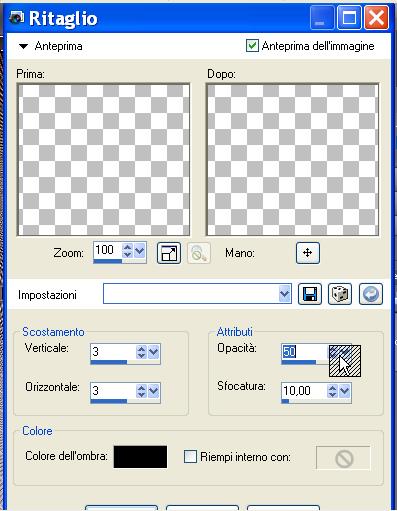
Task: Open Sfocatura value slider dropdown
Action: tap(344, 390)
